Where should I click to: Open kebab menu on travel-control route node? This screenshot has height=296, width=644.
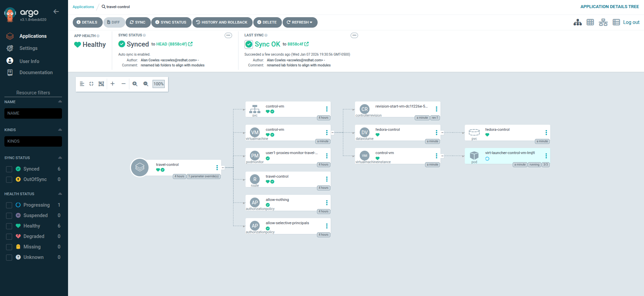click(326, 179)
